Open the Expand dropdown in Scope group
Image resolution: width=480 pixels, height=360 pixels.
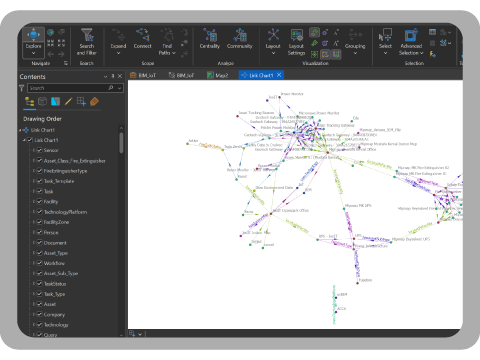(118, 53)
